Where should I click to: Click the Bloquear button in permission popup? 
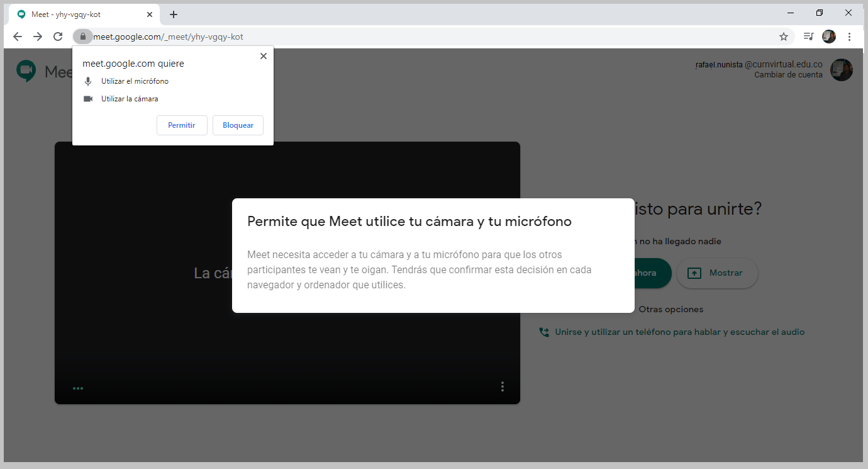click(238, 125)
